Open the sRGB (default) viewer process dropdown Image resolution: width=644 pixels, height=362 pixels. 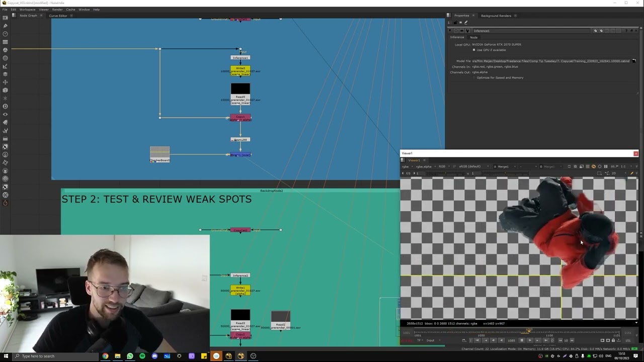pos(474,166)
